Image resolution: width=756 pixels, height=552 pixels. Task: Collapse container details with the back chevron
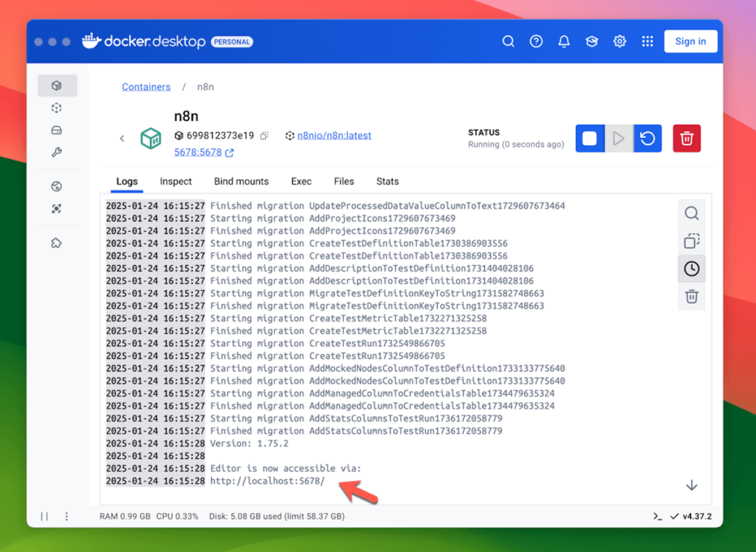122,138
